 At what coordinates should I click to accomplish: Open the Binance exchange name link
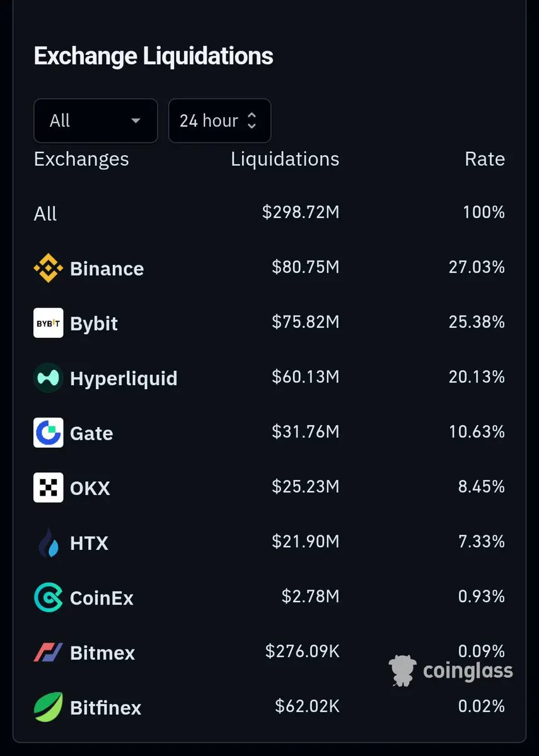[107, 269]
